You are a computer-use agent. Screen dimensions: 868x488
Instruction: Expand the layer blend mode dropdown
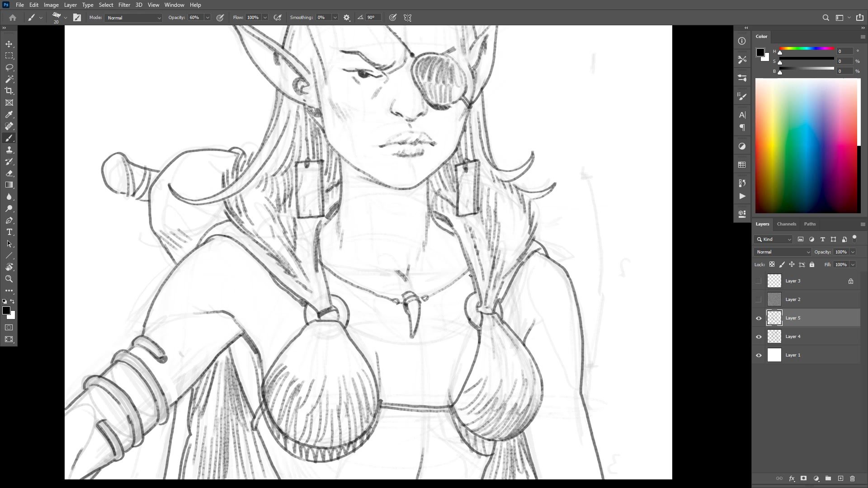pos(783,252)
